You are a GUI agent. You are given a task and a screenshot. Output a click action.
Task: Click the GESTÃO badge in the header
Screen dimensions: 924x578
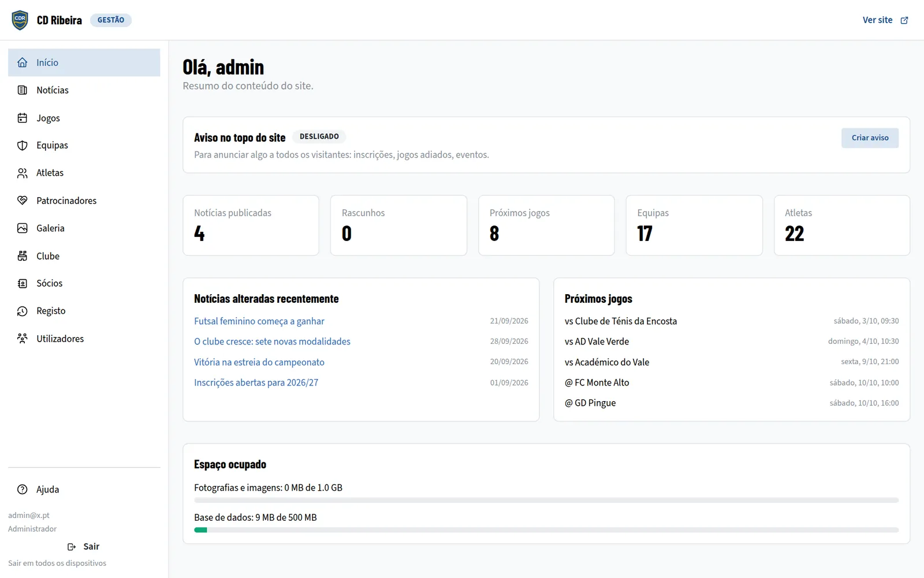[x=111, y=20]
